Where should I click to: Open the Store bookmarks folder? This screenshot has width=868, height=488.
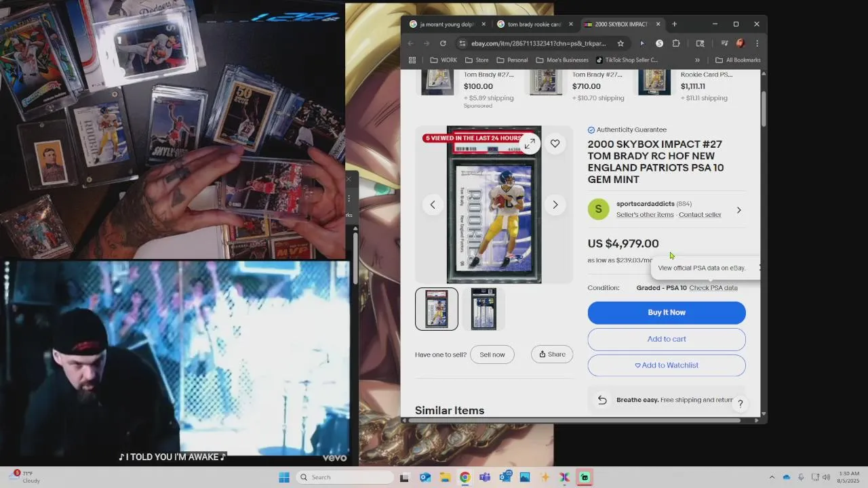pyautogui.click(x=477, y=60)
